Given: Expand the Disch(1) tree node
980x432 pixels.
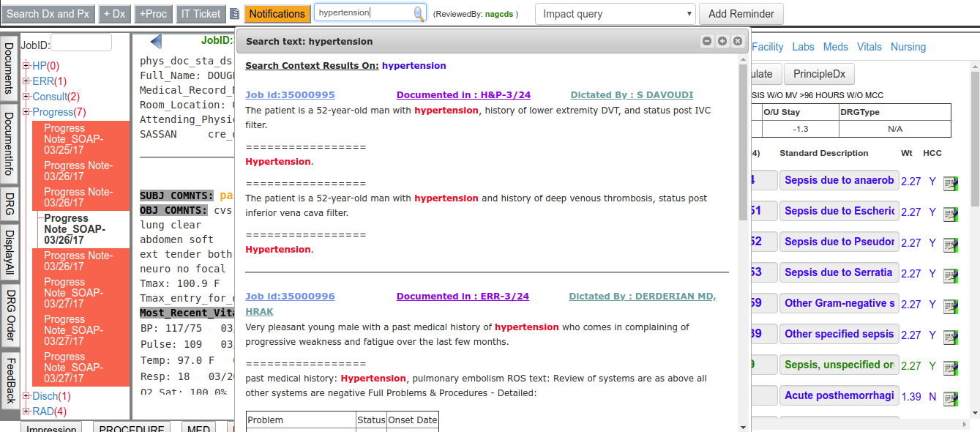Looking at the screenshot, I should tap(26, 396).
